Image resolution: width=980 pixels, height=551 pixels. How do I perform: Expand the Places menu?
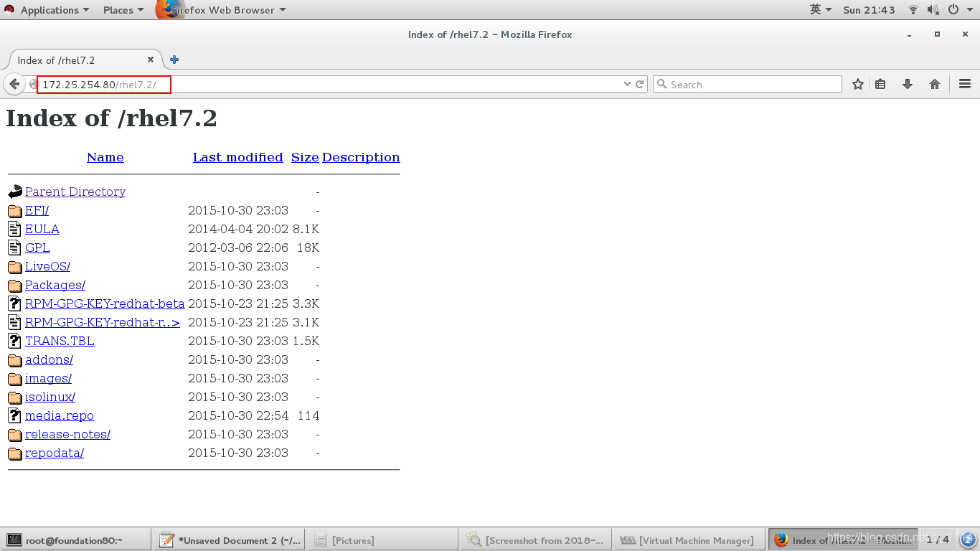(x=123, y=9)
